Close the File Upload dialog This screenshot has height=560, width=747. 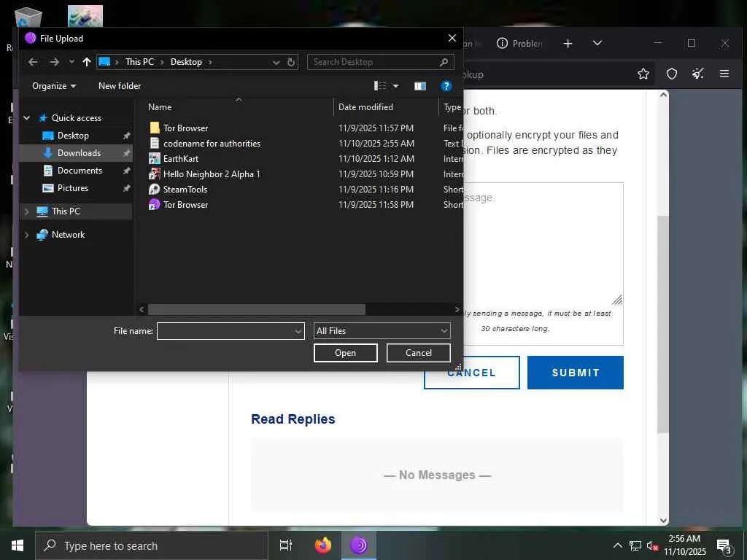click(x=452, y=38)
